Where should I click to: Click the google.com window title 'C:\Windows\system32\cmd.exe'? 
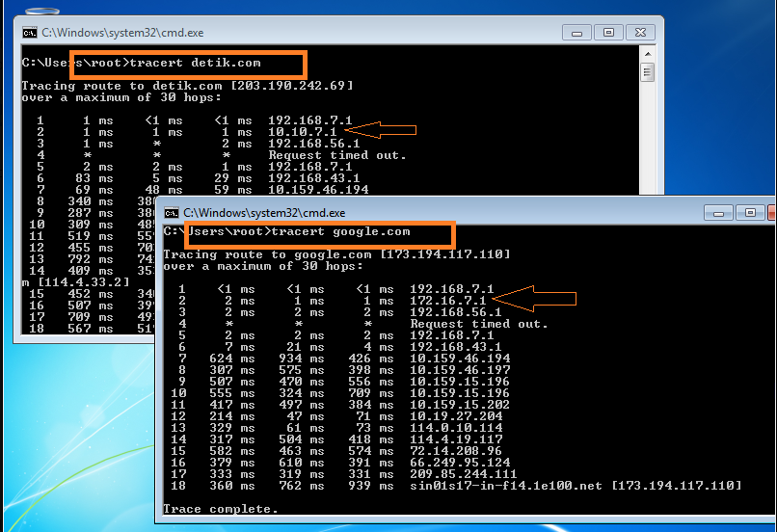click(264, 213)
